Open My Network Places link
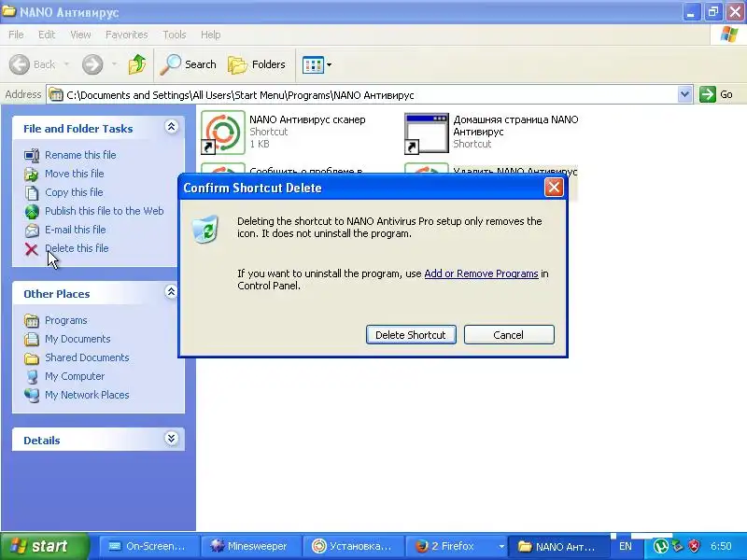The image size is (747, 560). click(x=87, y=394)
